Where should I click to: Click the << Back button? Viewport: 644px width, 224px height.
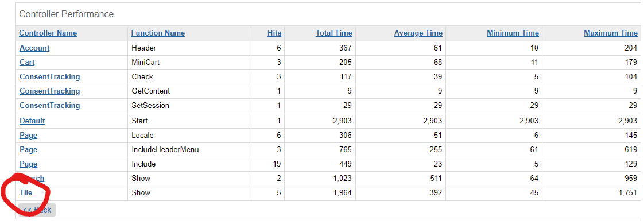[37, 210]
